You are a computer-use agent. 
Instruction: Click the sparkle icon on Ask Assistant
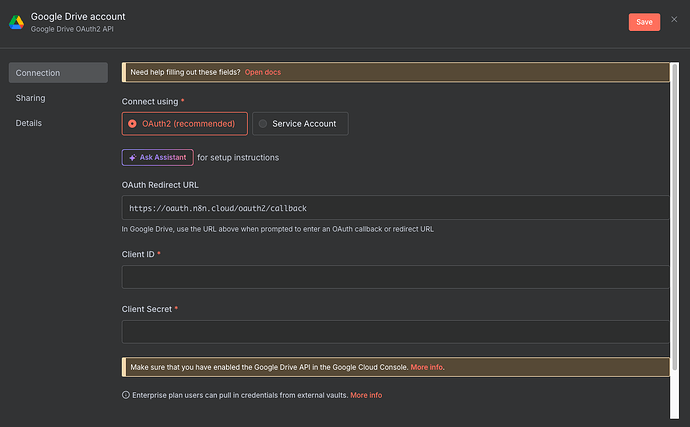coord(132,157)
